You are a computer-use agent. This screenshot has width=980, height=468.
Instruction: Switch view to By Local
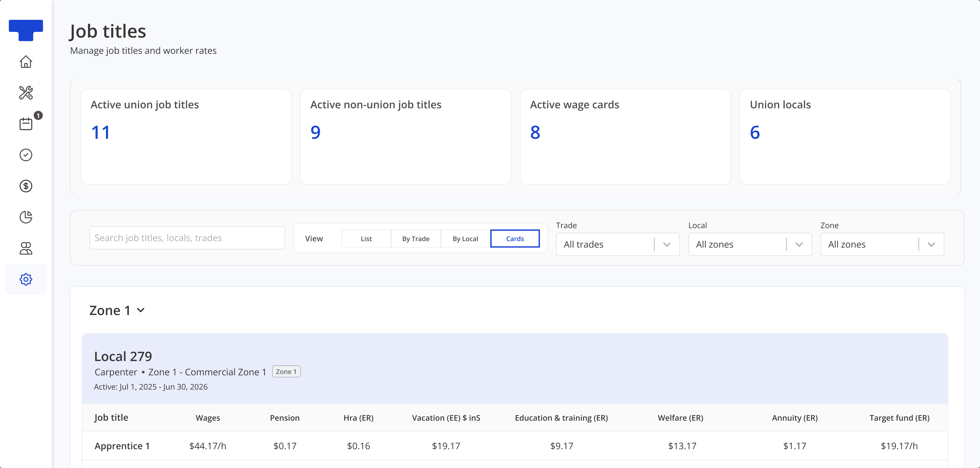pos(465,239)
